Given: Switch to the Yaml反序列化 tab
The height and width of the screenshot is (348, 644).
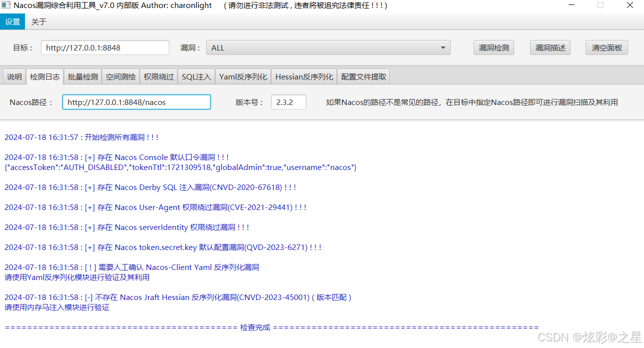Looking at the screenshot, I should [x=243, y=77].
